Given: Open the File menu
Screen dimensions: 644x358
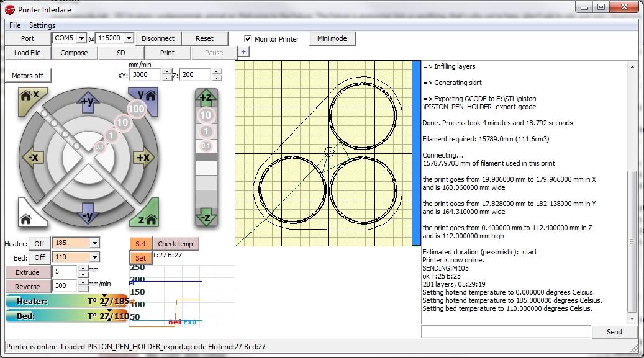Looking at the screenshot, I should coord(14,25).
